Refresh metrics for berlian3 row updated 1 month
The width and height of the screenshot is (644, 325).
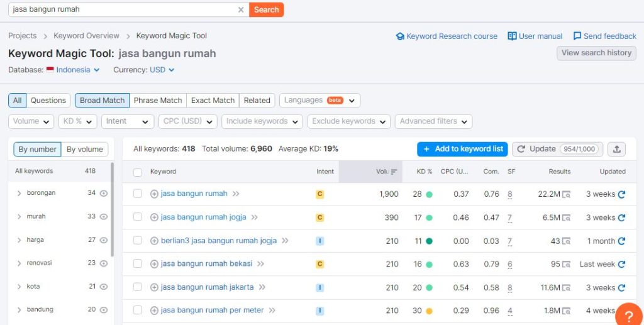point(621,241)
